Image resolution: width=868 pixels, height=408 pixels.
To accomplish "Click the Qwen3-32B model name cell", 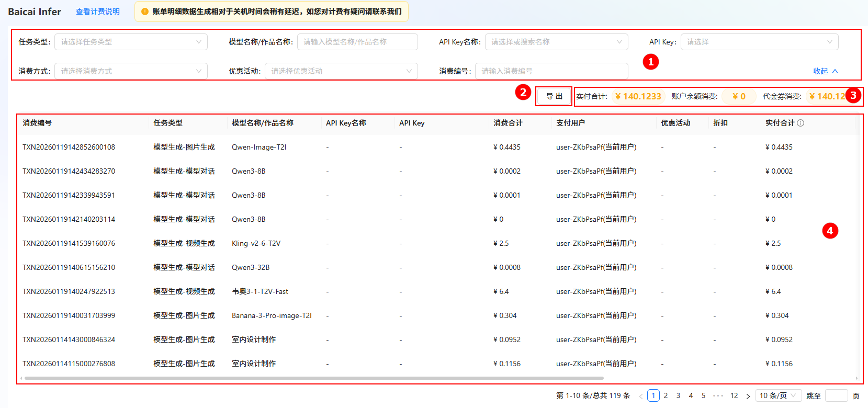I will click(x=251, y=267).
